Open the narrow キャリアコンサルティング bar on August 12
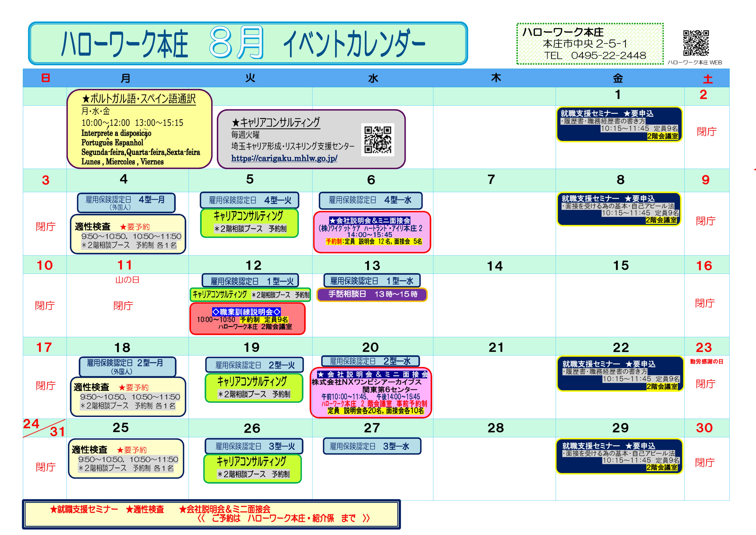 [250, 294]
